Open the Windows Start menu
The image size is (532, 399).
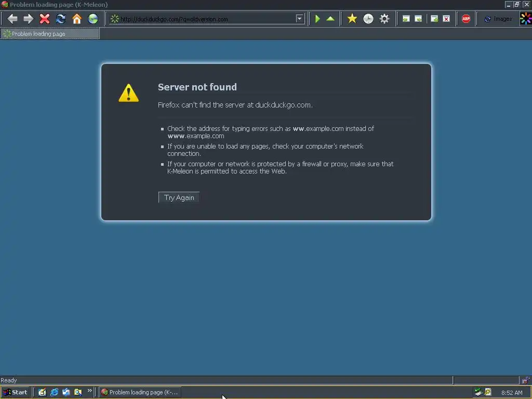(x=15, y=392)
